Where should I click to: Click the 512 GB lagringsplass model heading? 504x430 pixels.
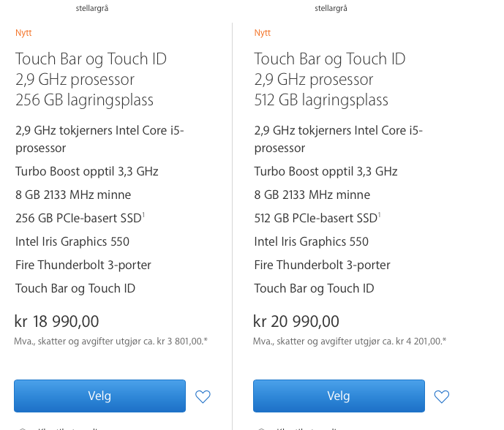(x=330, y=80)
